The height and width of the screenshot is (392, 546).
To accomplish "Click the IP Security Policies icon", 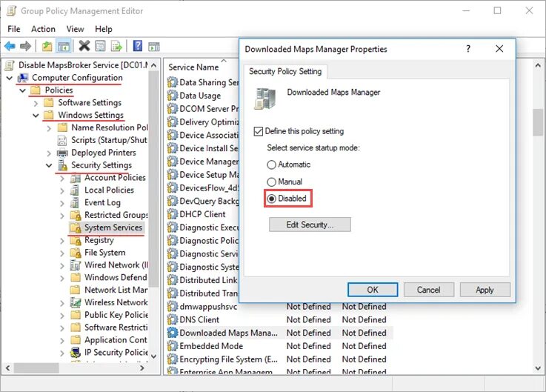I will click(x=76, y=352).
